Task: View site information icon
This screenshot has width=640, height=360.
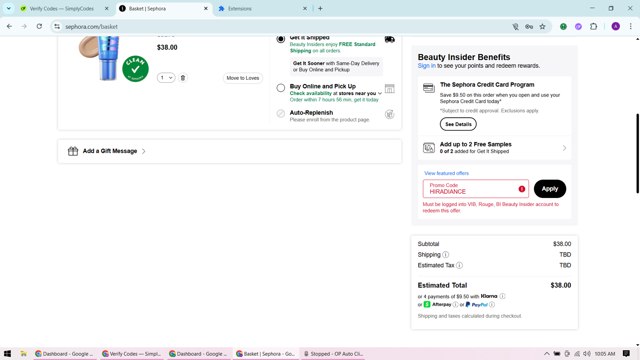Action: pos(57,27)
